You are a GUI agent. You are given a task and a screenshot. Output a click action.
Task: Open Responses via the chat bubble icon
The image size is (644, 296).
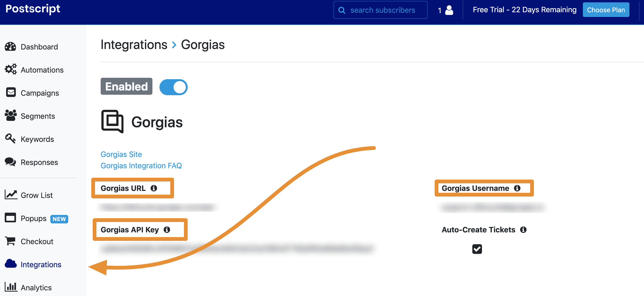tap(10, 162)
